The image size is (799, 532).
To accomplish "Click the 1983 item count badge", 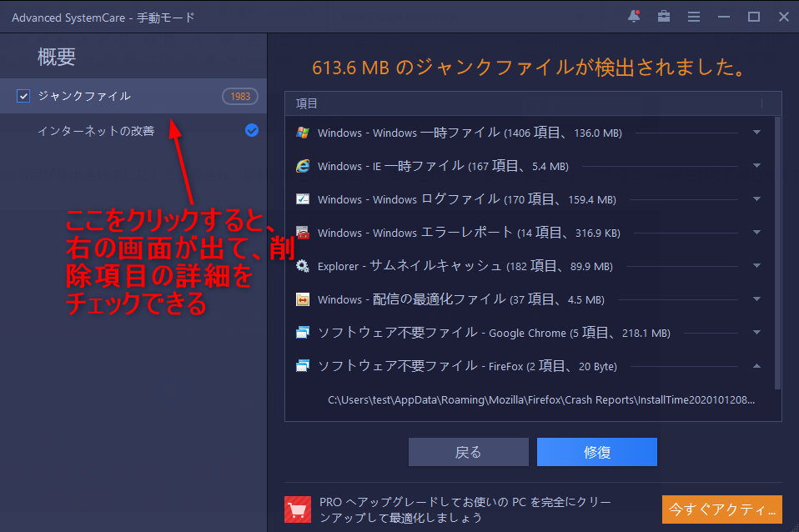I will [240, 97].
